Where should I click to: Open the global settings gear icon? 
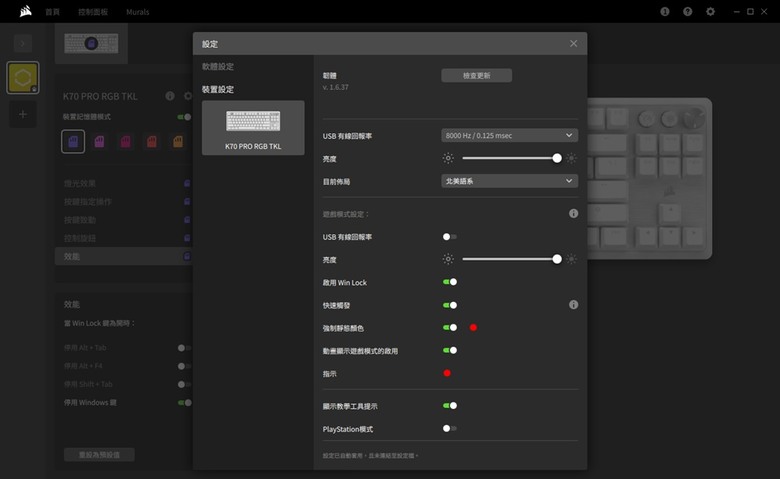click(710, 11)
